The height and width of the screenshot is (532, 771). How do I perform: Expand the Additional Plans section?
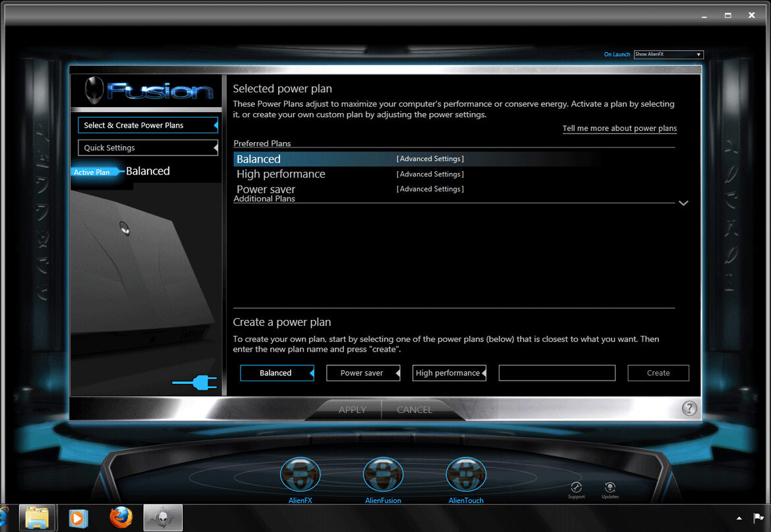click(x=683, y=203)
